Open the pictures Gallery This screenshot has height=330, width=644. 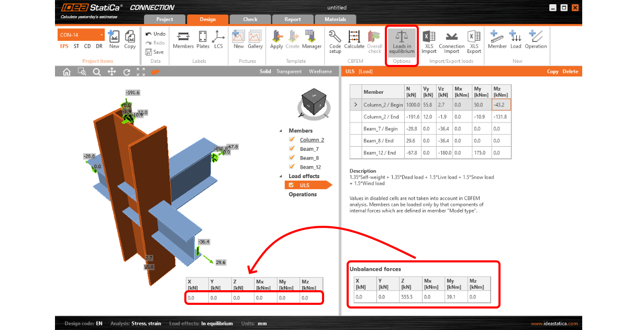tap(255, 40)
